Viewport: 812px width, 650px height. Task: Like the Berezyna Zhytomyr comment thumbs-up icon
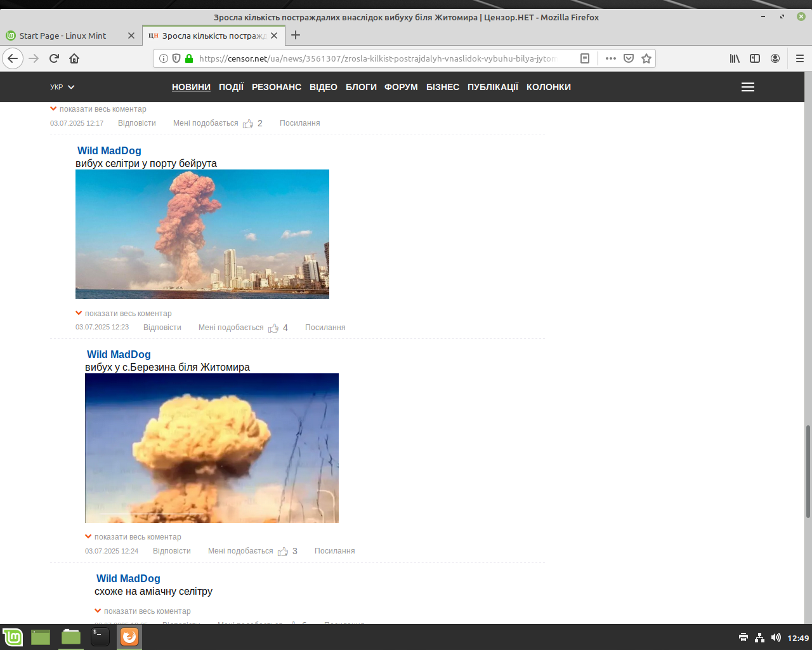point(283,551)
